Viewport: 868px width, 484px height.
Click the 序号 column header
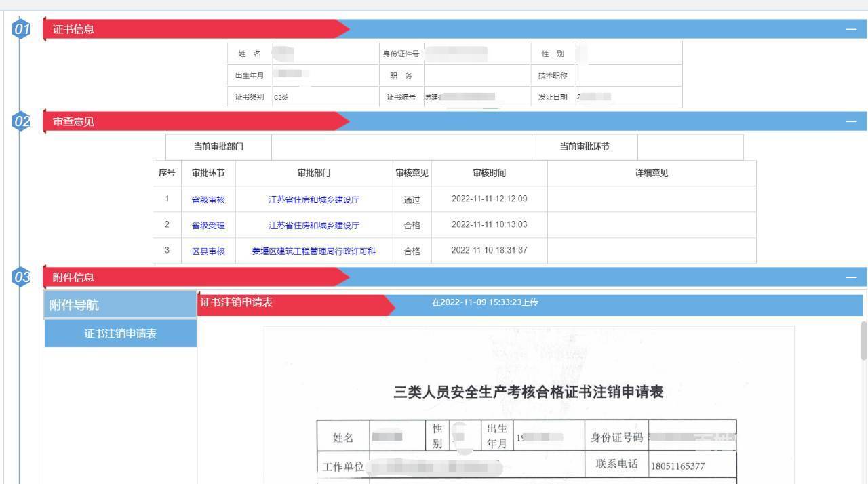[x=167, y=174]
